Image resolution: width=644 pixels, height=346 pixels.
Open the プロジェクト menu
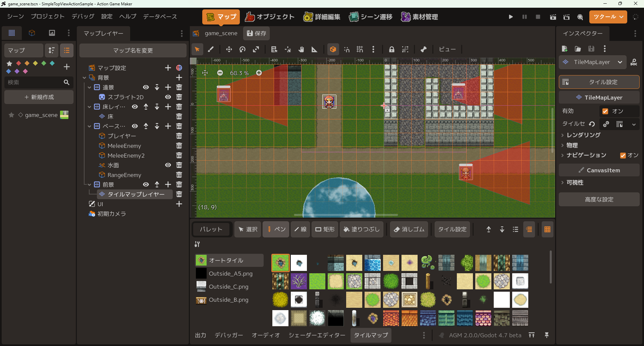pos(48,16)
